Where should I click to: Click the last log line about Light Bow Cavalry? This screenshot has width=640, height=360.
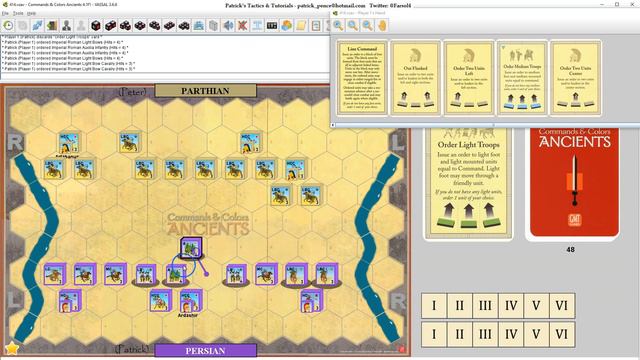pos(68,69)
